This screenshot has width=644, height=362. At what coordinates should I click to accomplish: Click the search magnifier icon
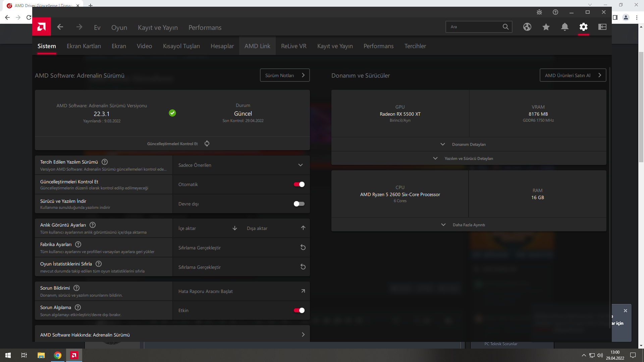click(505, 27)
